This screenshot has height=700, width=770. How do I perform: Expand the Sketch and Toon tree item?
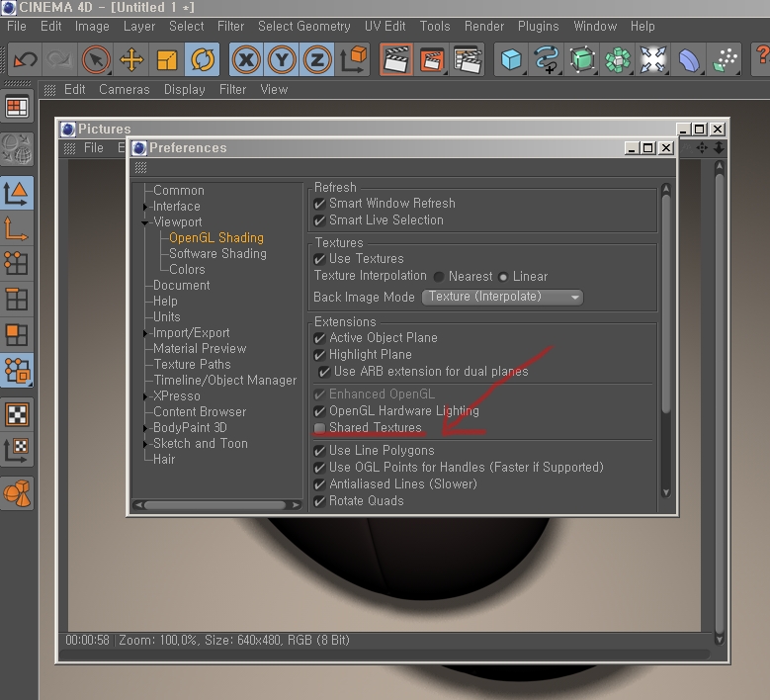coord(145,444)
